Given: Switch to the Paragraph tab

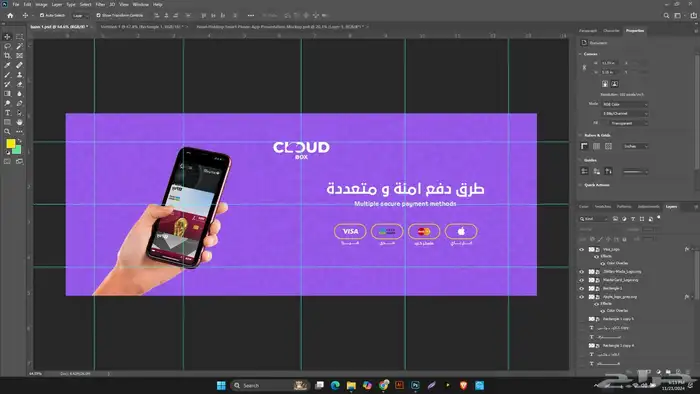Looking at the screenshot, I should click(588, 31).
